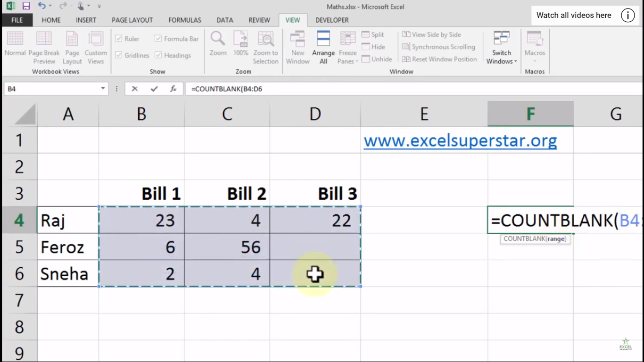Click the info icon beside Watch all videos
Image resolution: width=644 pixels, height=362 pixels.
point(627,15)
